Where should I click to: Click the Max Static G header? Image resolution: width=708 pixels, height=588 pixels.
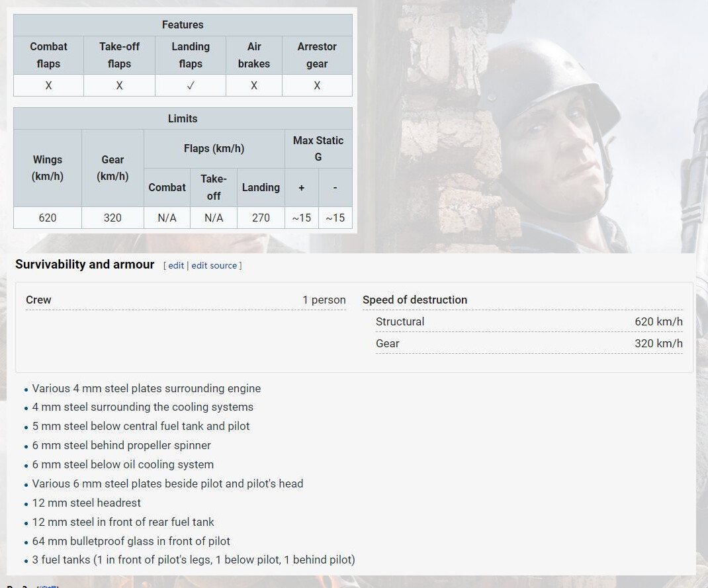[x=318, y=149]
